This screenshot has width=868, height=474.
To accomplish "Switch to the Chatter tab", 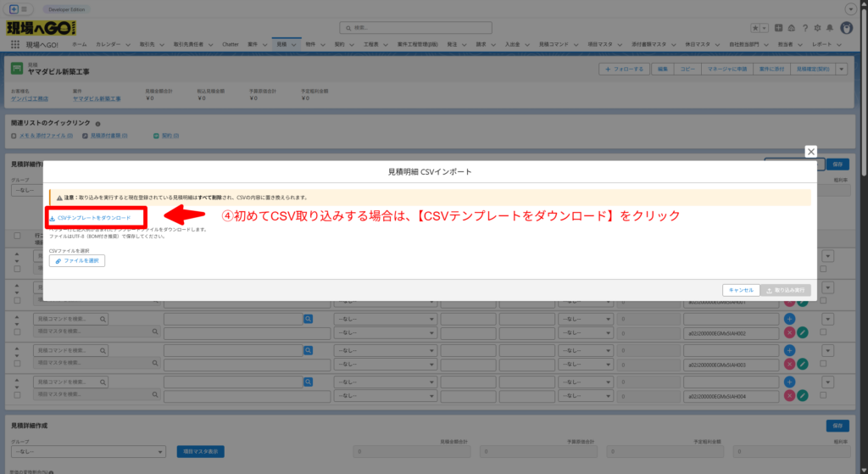I will [230, 43].
